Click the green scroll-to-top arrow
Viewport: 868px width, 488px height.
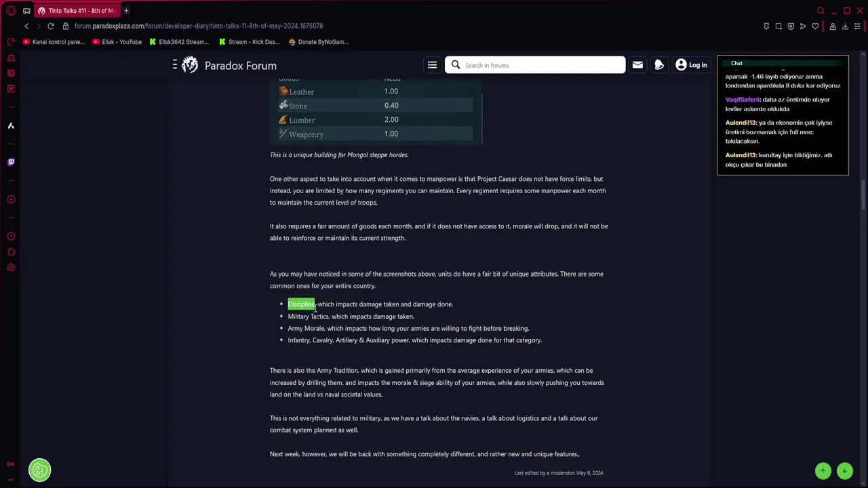823,470
